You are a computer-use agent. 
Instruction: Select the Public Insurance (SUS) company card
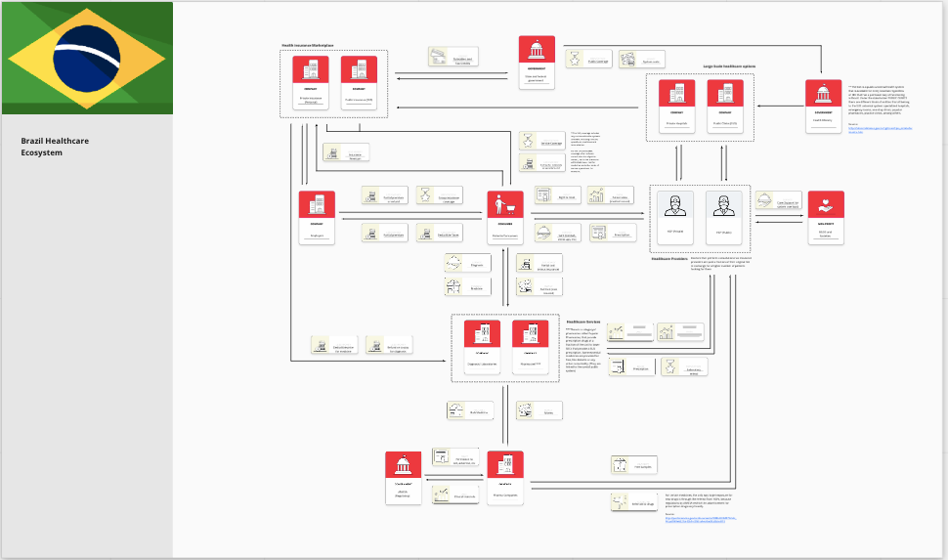(x=359, y=83)
